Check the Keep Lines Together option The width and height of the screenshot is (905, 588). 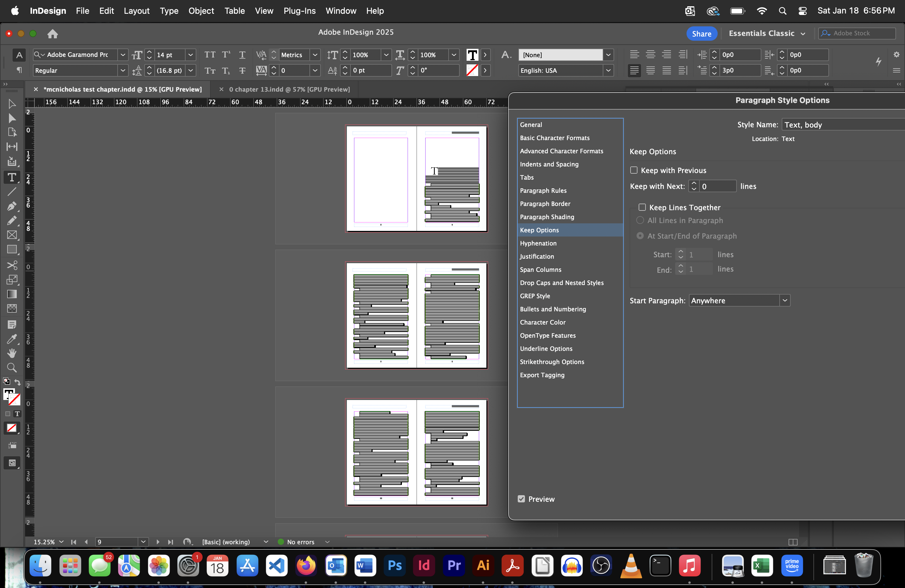point(642,207)
